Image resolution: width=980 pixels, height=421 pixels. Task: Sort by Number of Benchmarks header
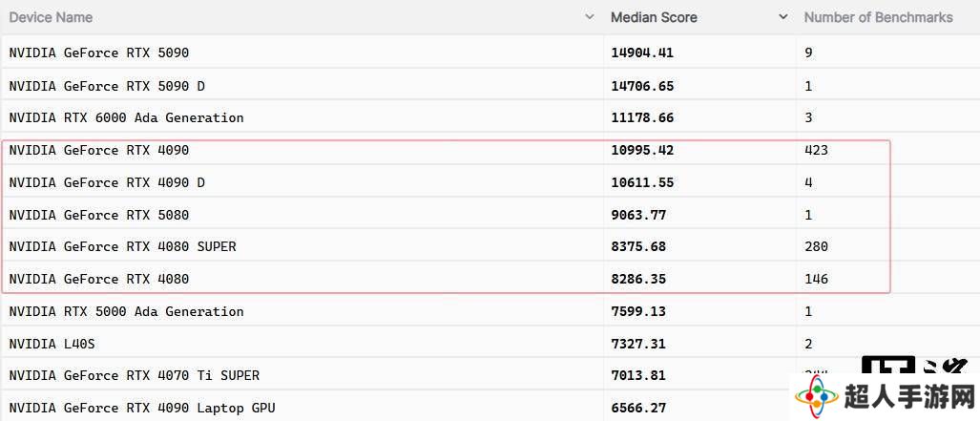pyautogui.click(x=878, y=17)
